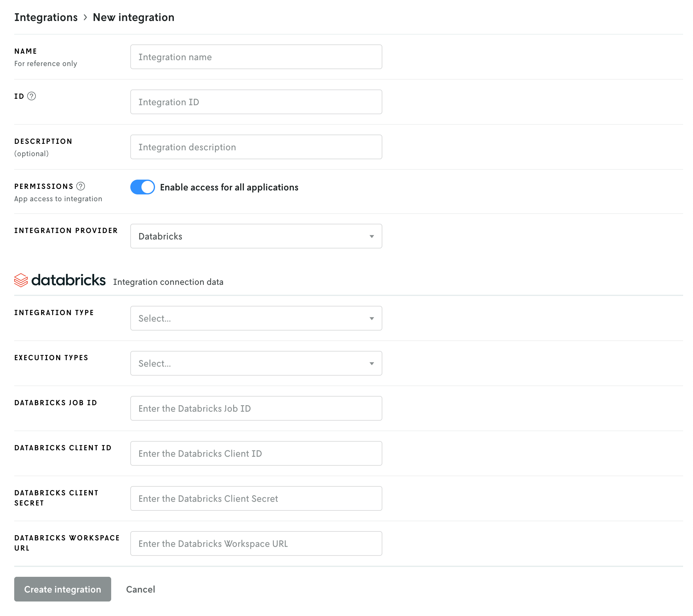Viewport: 693px width, 616px height.
Task: Click the Permissions help icon
Action: [x=80, y=186]
